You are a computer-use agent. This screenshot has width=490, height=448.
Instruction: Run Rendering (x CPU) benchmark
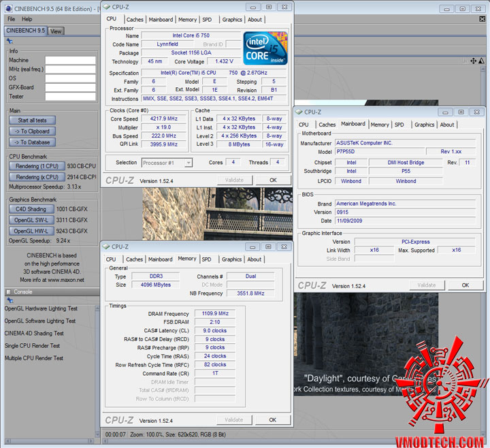point(37,177)
